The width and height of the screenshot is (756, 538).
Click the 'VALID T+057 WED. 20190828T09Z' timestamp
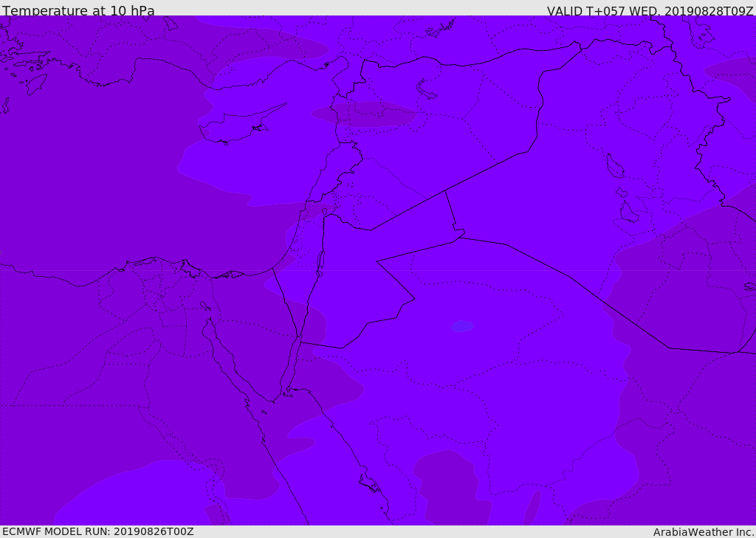650,11
